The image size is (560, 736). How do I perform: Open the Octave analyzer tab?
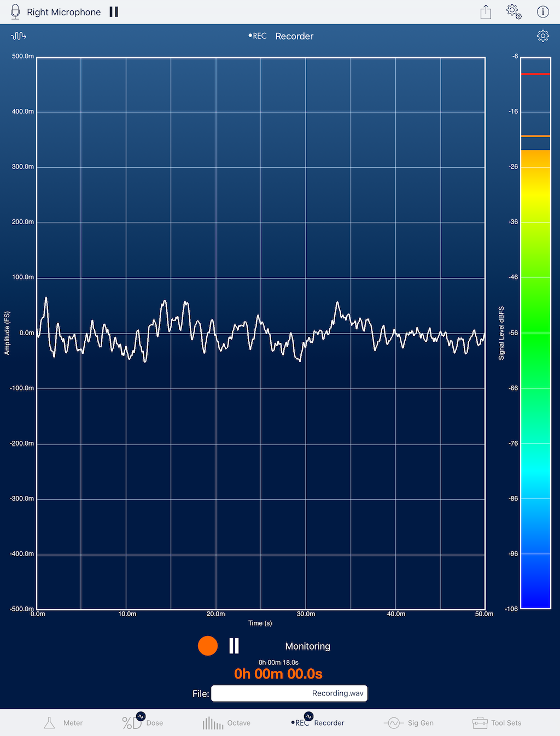click(226, 723)
